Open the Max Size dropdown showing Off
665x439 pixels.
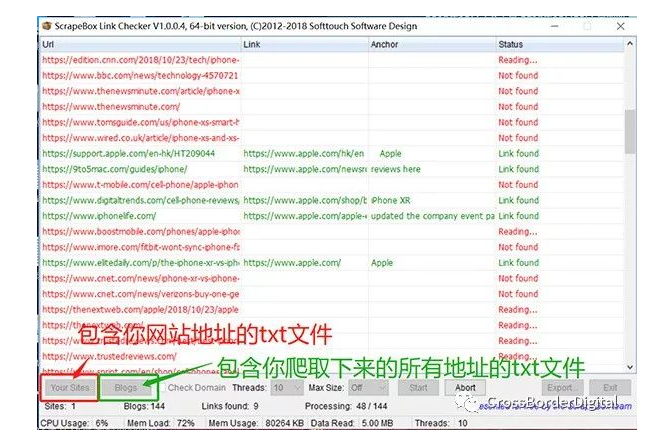pos(368,388)
